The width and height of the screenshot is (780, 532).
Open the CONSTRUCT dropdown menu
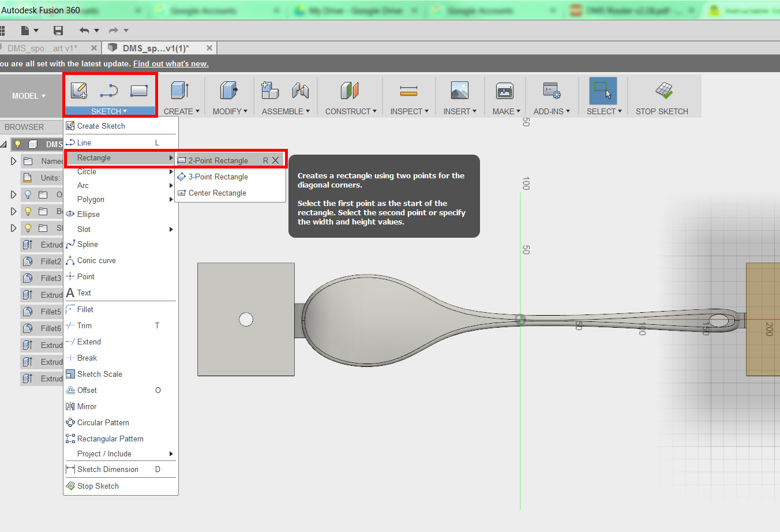click(350, 111)
